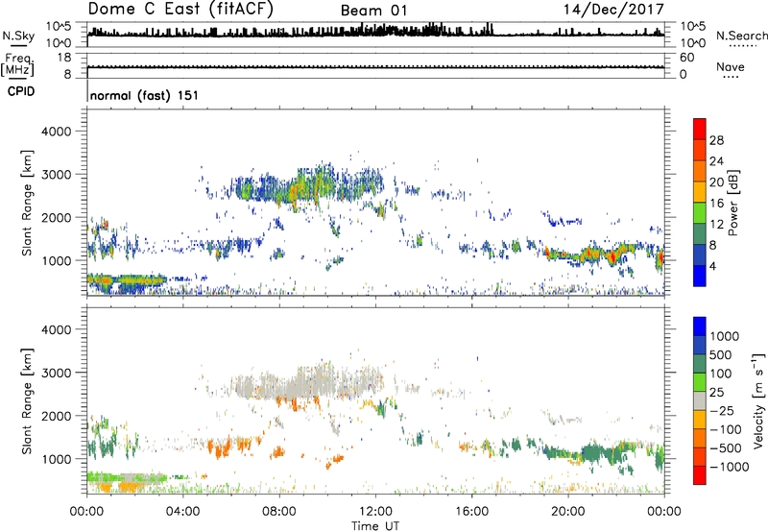Click the "20:00" time tick label
Image resolution: width=768 pixels, height=532 pixels.
(x=568, y=512)
